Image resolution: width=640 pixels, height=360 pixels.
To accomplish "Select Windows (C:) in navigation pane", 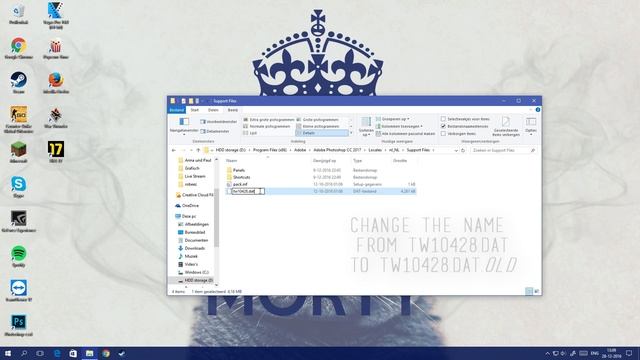I will click(196, 272).
